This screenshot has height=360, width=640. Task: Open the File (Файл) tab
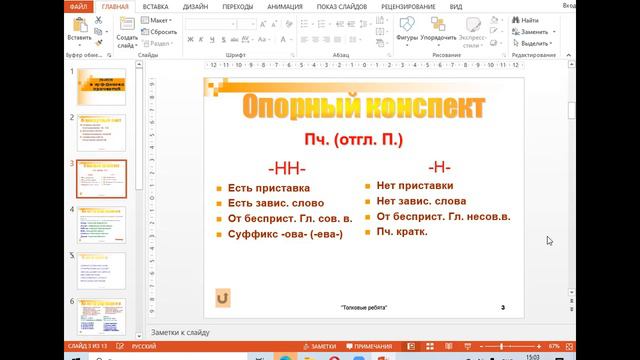tap(78, 7)
